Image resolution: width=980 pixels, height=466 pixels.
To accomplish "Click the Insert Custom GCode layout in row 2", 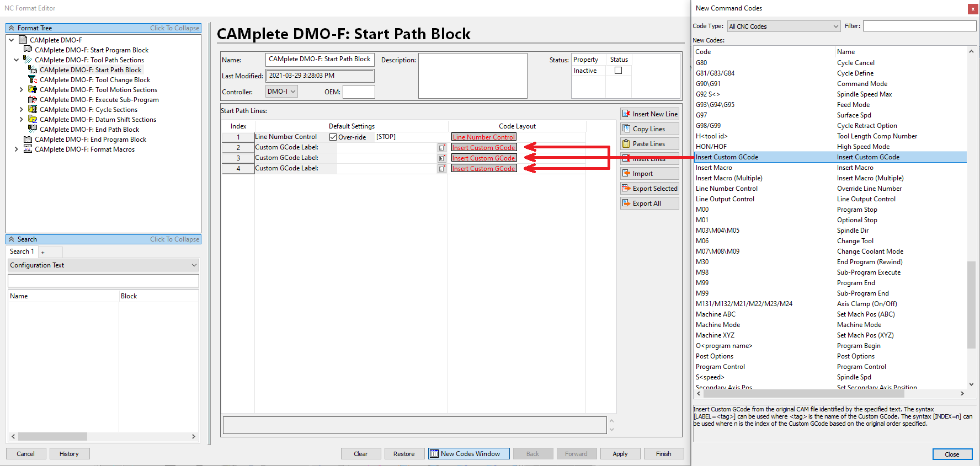I will pos(484,148).
